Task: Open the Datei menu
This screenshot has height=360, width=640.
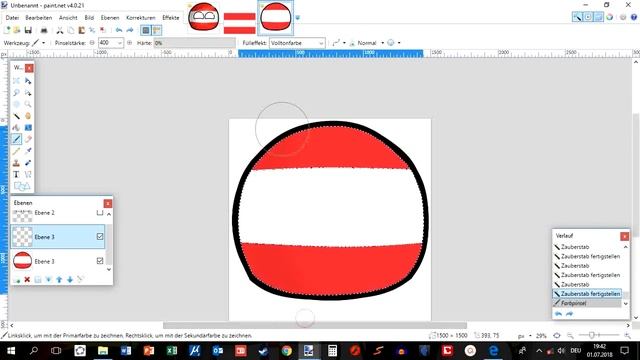Action: point(12,18)
